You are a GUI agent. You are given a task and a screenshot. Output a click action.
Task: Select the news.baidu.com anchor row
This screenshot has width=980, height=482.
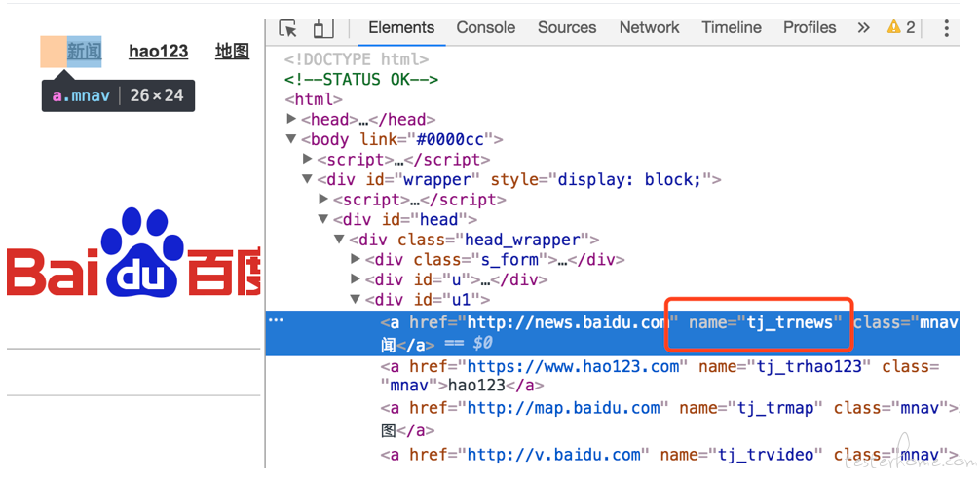coord(613,333)
